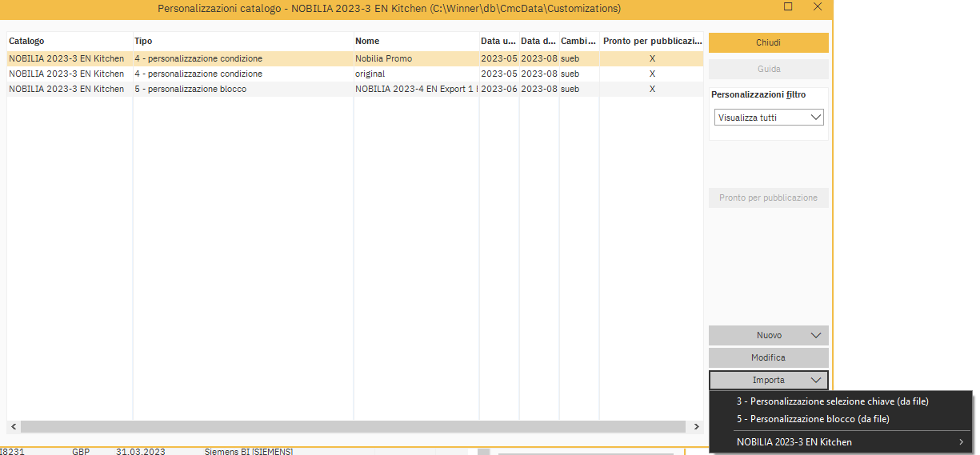Expand the Nuovo dropdown button

coord(768,335)
